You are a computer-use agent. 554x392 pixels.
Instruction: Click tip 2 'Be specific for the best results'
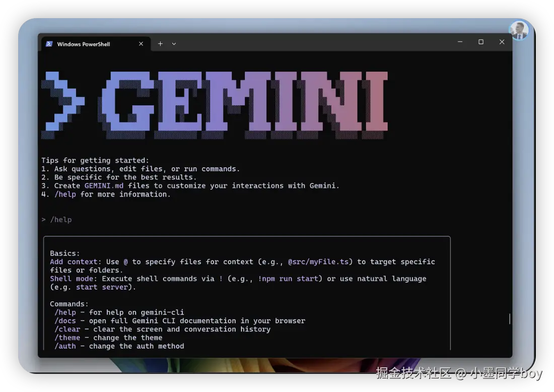(119, 177)
